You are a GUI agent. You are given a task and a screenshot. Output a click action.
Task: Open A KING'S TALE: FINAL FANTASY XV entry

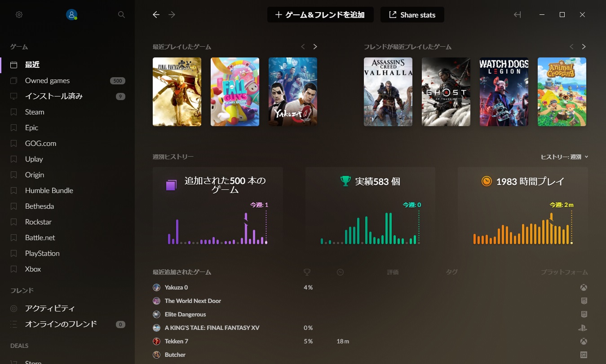(212, 328)
